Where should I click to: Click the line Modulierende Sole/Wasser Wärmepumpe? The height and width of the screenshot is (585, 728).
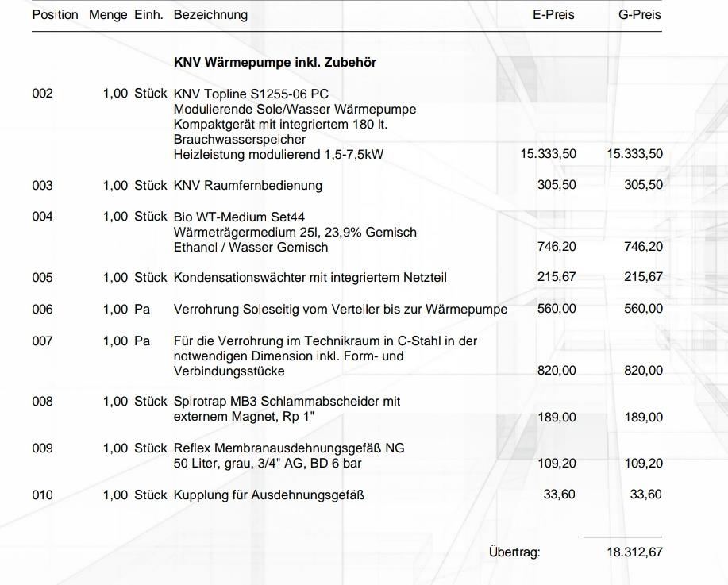tap(295, 109)
